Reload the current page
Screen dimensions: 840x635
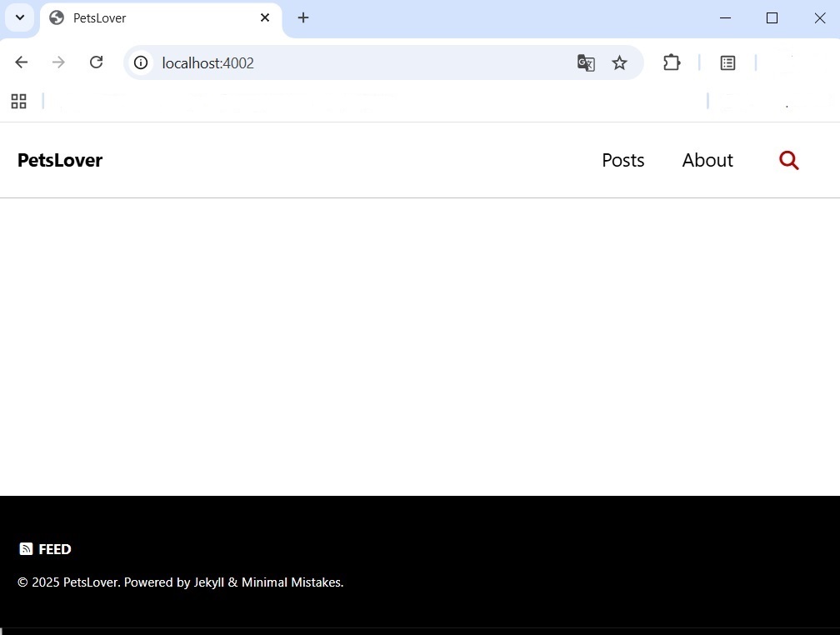pyautogui.click(x=97, y=62)
